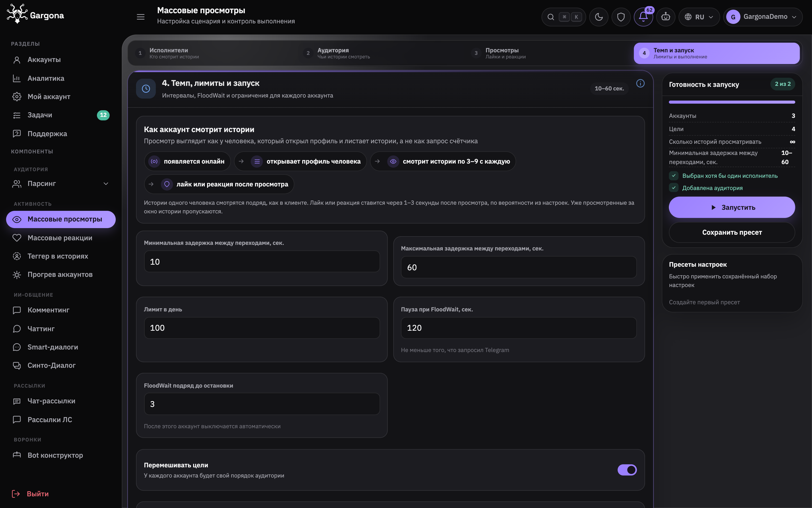Edit the Лимит в день field
Image resolution: width=812 pixels, height=508 pixels.
coord(262,328)
